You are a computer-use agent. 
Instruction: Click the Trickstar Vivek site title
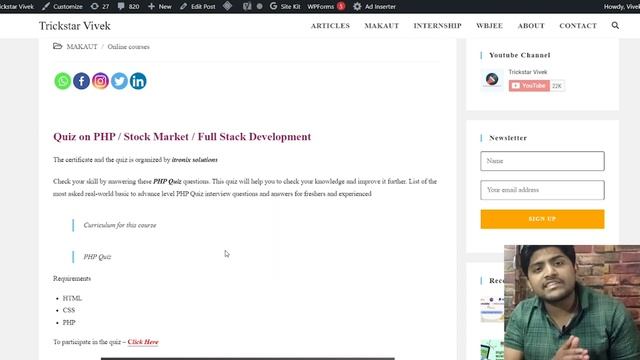[75, 26]
